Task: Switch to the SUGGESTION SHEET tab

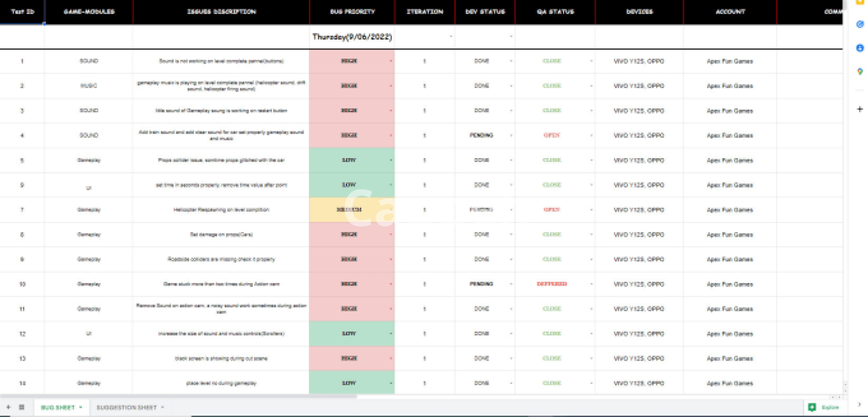Action: click(x=126, y=407)
